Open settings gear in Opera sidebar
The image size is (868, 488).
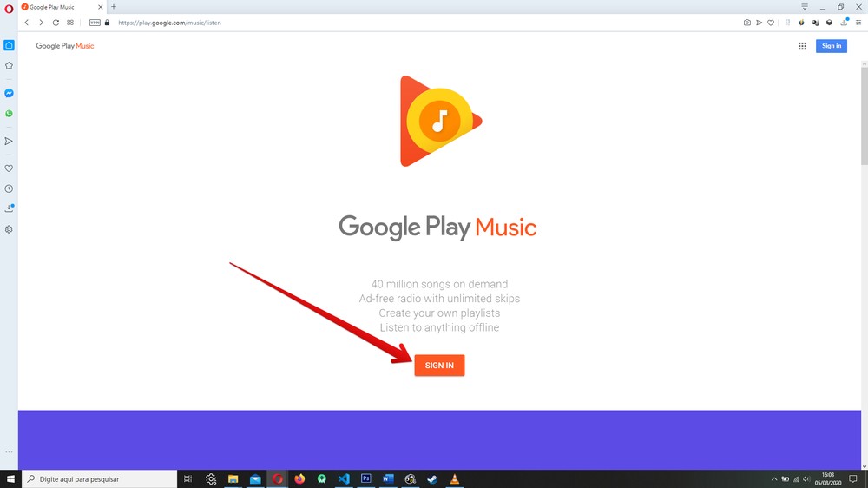click(x=9, y=229)
